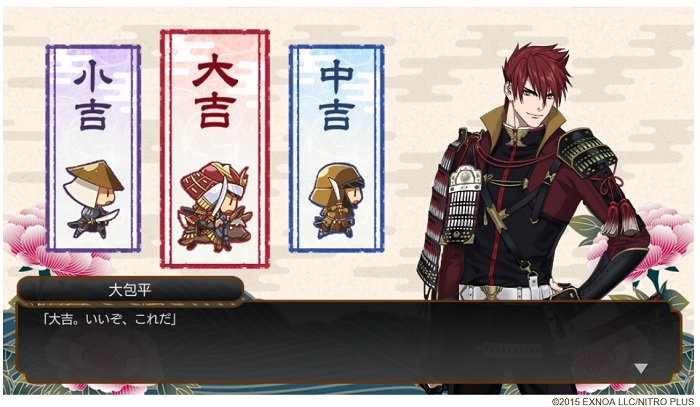Click the straw-hat foot soldier chibi
Viewport: 700px width, 407px height.
tap(93, 199)
